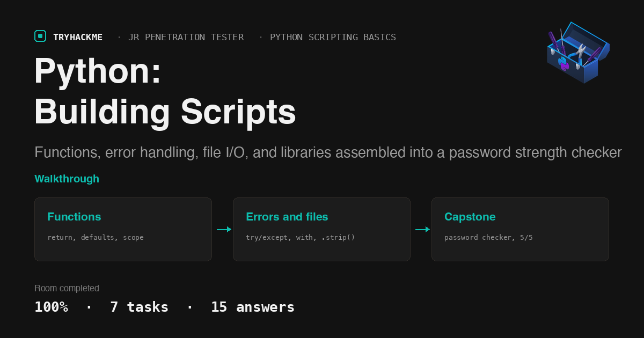Image resolution: width=644 pixels, height=338 pixels.
Task: Click the Functions card heading
Action: click(74, 217)
